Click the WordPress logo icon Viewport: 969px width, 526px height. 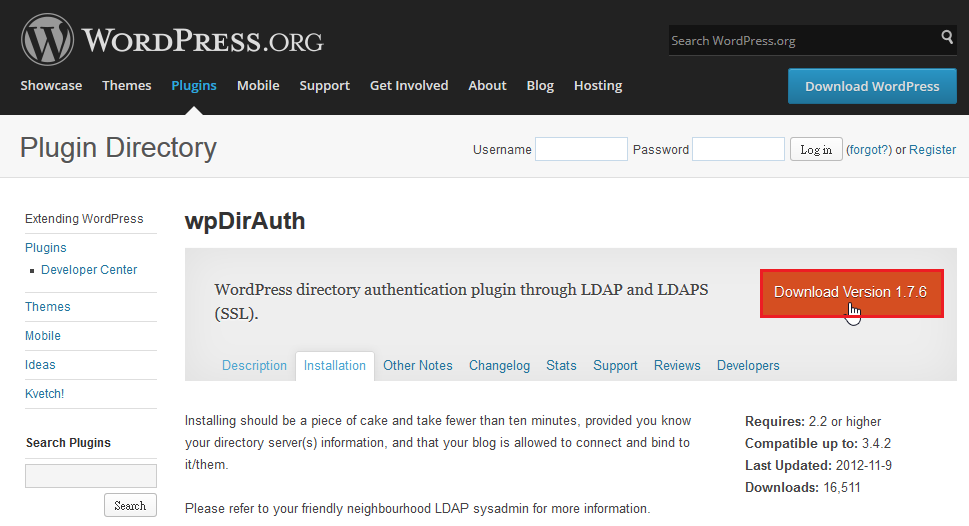[x=47, y=40]
